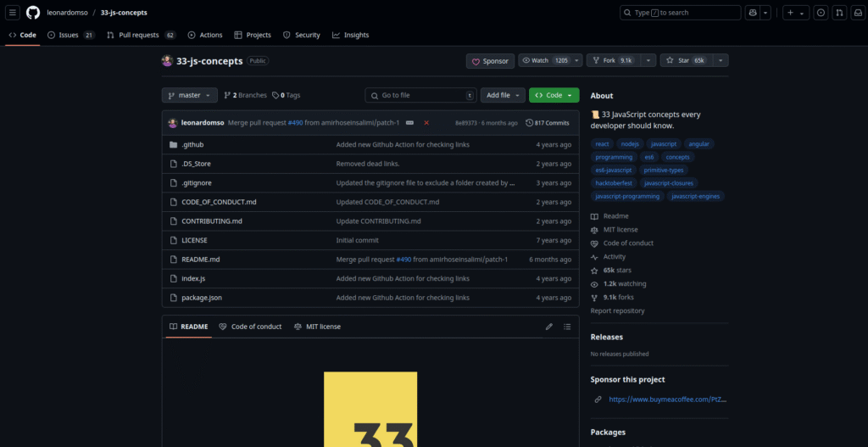Open the 33-js-concepts breadcrumb link
This screenshot has width=868, height=447.
click(124, 12)
